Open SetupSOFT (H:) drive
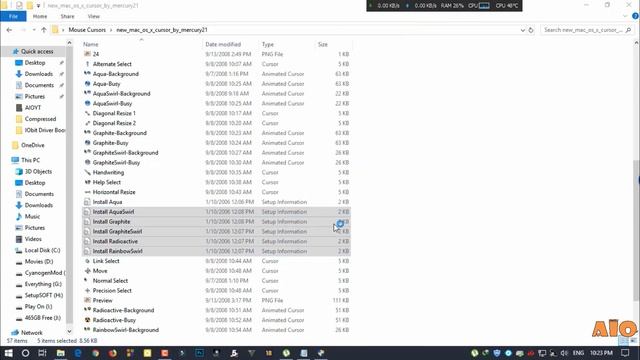This screenshot has width=640, height=360. click(x=44, y=295)
